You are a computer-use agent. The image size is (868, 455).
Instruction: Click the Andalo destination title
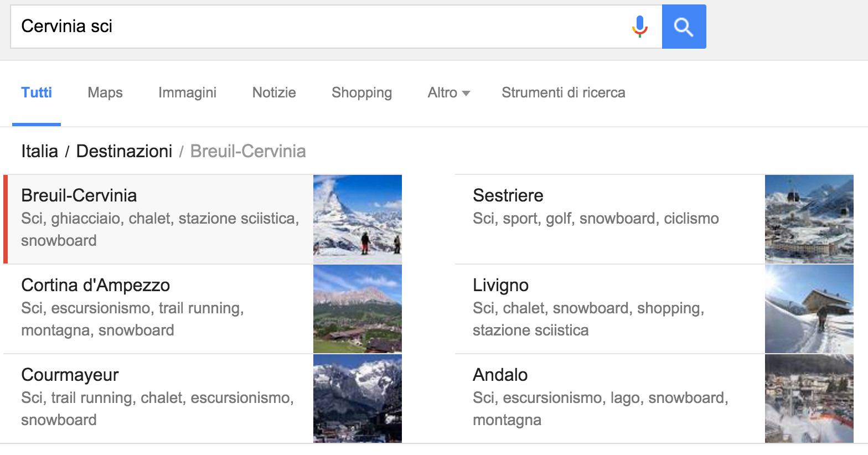point(500,375)
